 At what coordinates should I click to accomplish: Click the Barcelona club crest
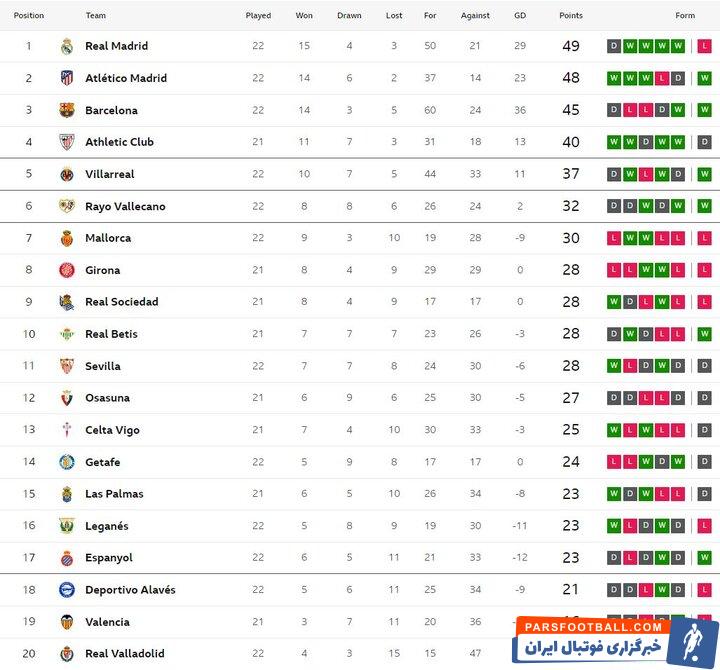66,110
